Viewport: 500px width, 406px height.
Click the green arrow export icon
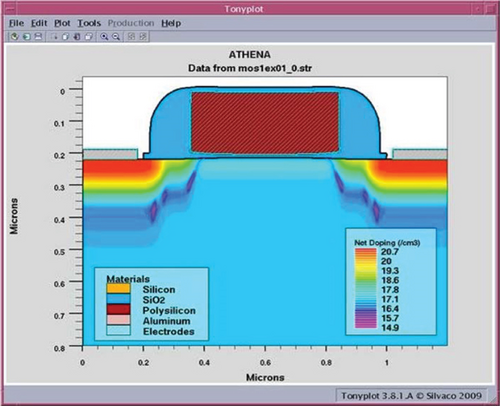pos(26,37)
